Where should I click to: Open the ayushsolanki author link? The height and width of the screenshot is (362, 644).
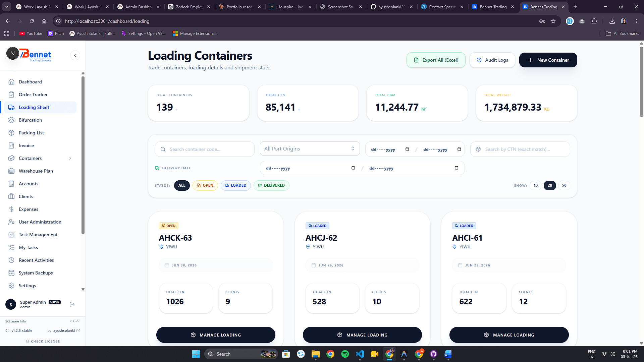66,330
